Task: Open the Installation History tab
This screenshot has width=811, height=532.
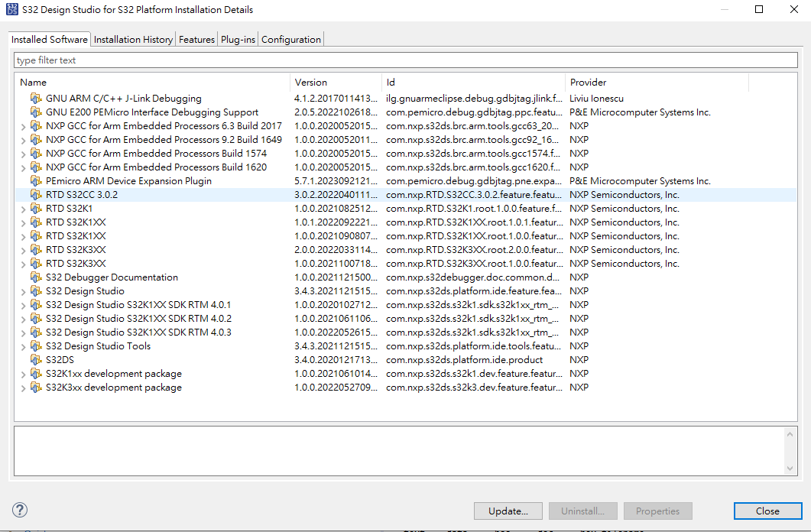Action: click(132, 38)
